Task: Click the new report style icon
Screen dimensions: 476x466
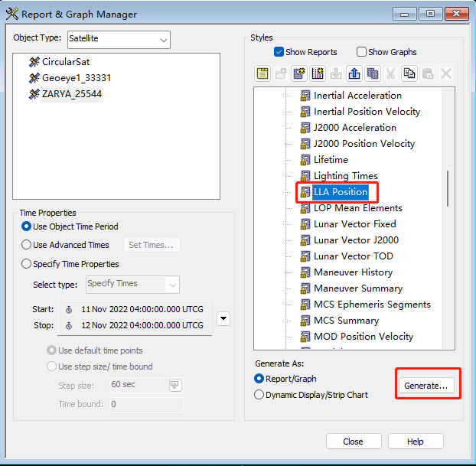Action: [299, 73]
